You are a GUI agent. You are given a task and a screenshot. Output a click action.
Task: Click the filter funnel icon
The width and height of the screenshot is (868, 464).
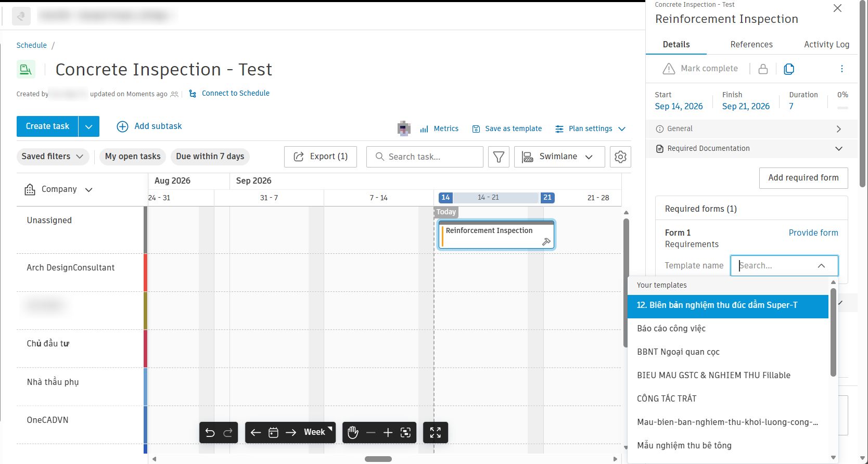point(499,157)
